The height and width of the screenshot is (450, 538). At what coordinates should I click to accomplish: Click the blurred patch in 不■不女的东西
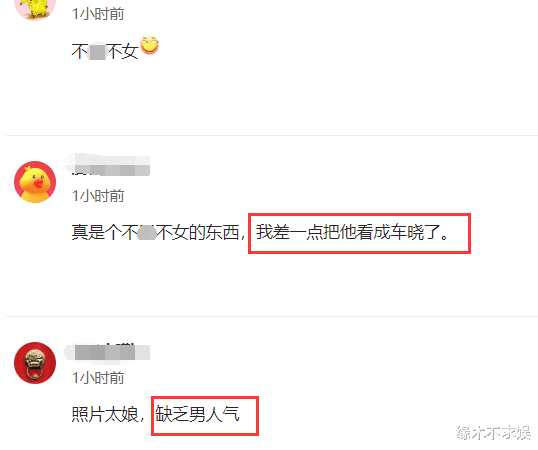tap(147, 233)
